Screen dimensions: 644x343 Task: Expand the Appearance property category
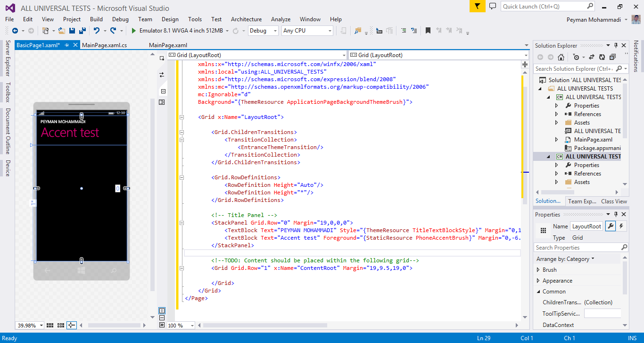[539, 281]
